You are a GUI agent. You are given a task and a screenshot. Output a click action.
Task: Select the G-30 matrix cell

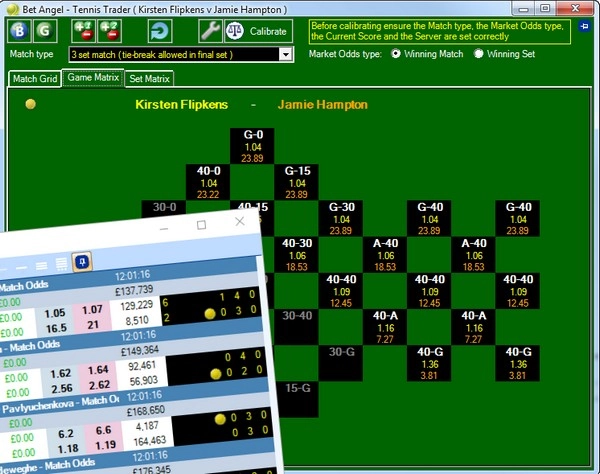pyautogui.click(x=341, y=218)
